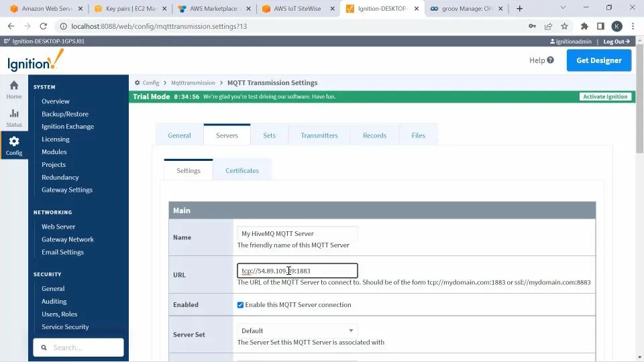The height and width of the screenshot is (362, 644).
Task: Open Redundancy in the sidebar
Action: click(60, 177)
